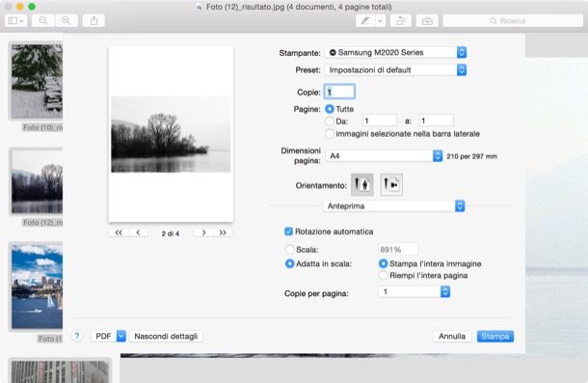
Task: Select Riempi l'intera pagina option
Action: pyautogui.click(x=383, y=276)
